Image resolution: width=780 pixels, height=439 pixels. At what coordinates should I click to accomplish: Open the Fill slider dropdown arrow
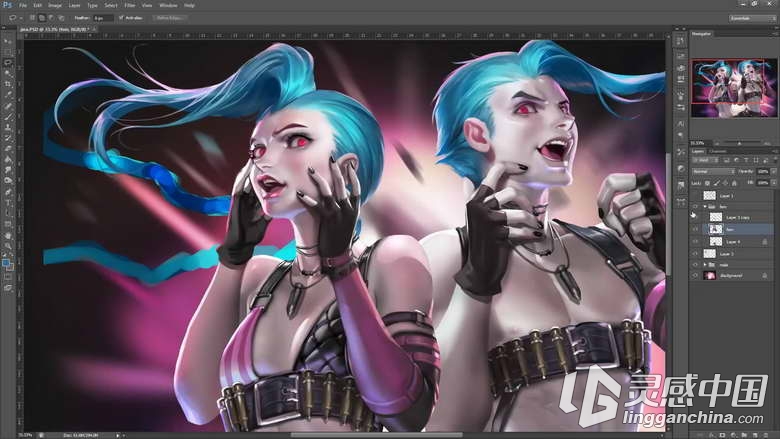click(774, 182)
